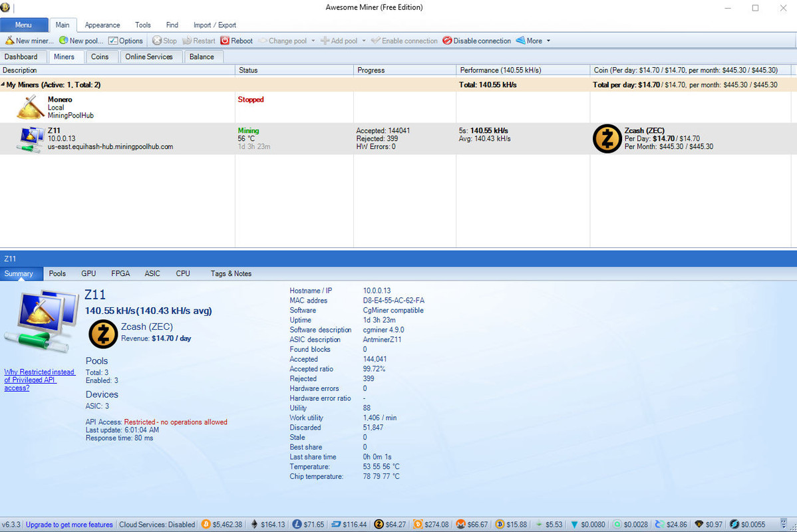The width and height of the screenshot is (797, 532).
Task: Click Enable connection in toolbar
Action: coord(404,41)
